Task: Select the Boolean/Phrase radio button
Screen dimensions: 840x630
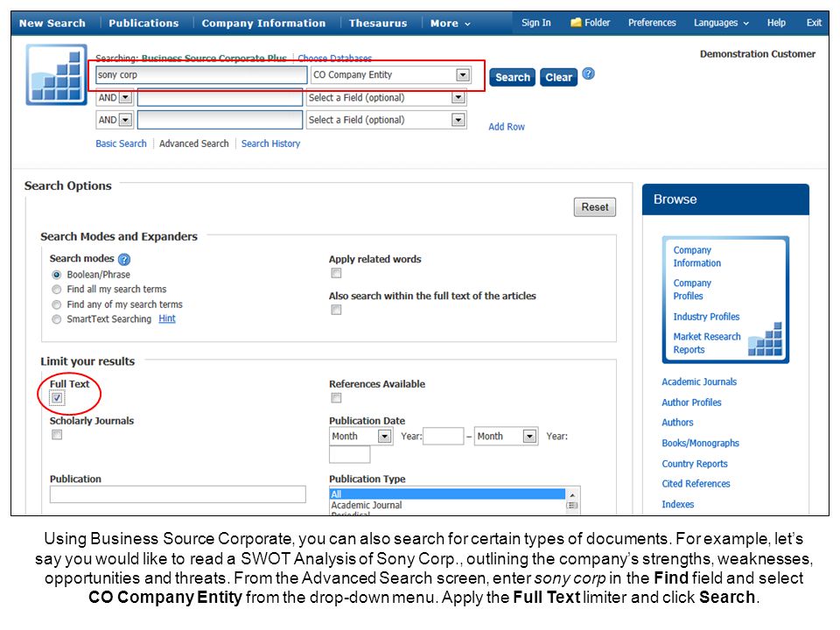Action: point(56,275)
